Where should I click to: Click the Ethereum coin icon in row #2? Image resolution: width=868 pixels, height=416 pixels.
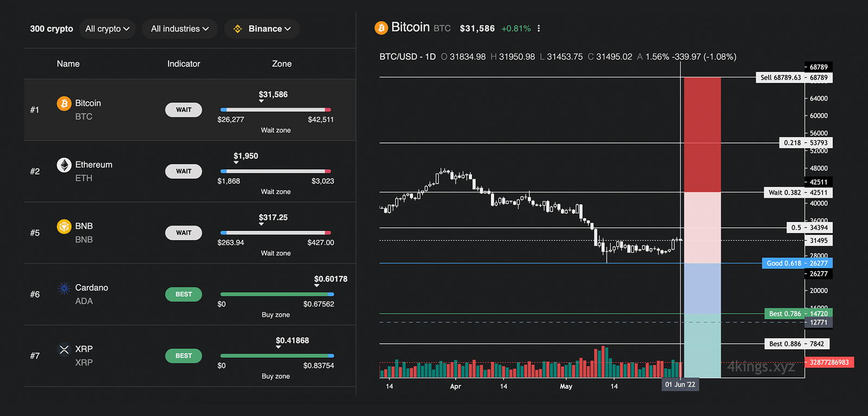tap(64, 165)
